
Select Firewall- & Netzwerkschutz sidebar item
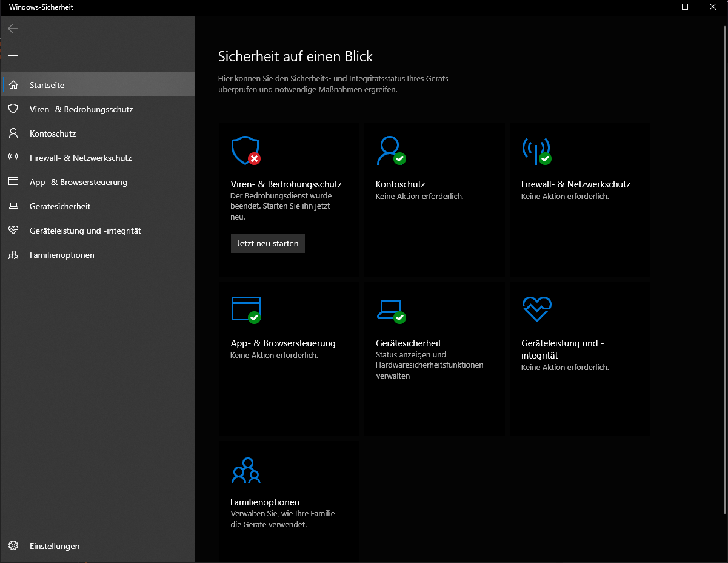pos(80,158)
